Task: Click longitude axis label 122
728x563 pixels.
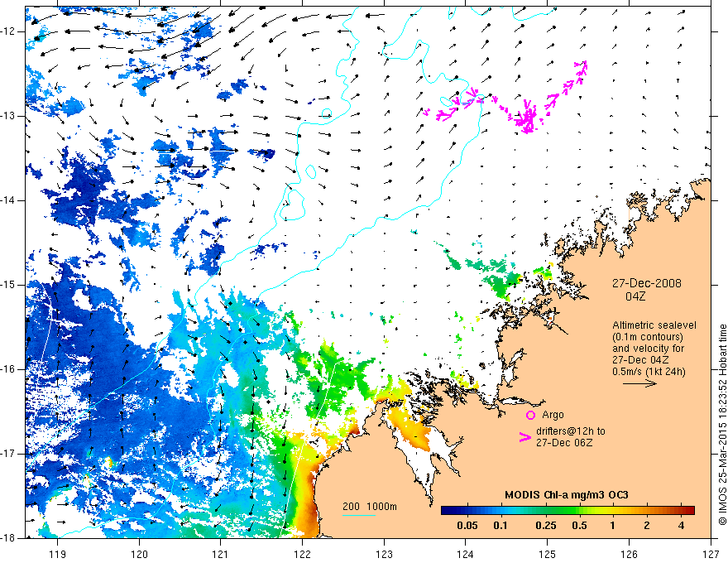Action: 302,554
